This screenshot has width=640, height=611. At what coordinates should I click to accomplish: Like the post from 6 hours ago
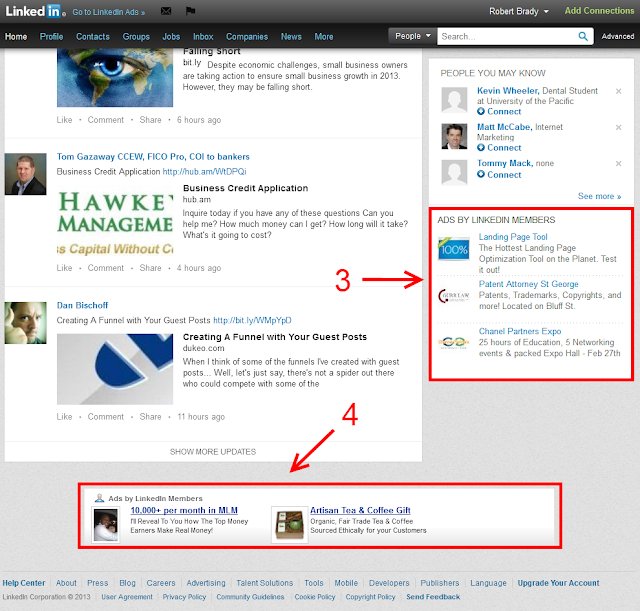(64, 120)
